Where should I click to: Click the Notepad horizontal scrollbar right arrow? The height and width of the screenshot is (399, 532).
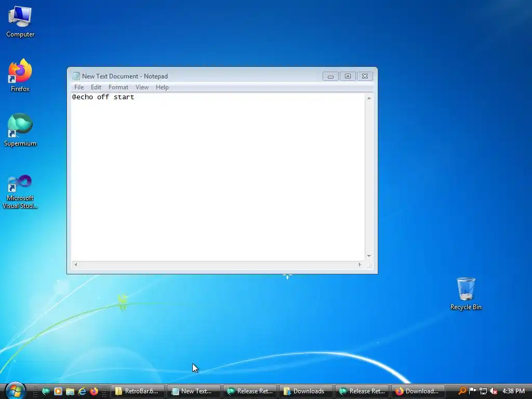[360, 264]
